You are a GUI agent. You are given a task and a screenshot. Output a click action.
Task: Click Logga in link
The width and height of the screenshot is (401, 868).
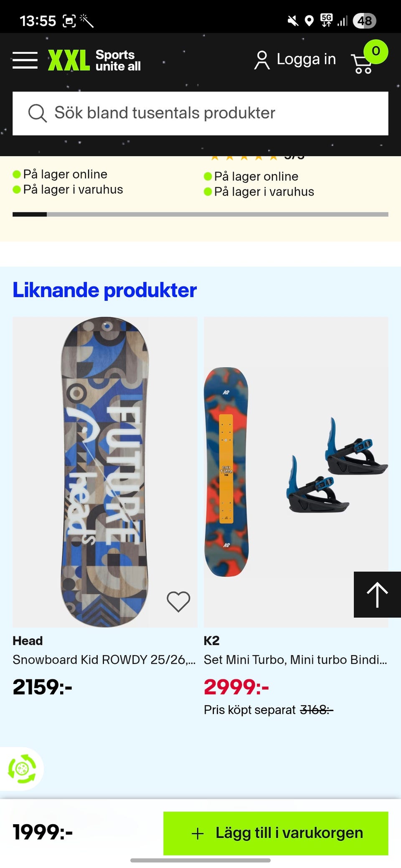(x=306, y=59)
